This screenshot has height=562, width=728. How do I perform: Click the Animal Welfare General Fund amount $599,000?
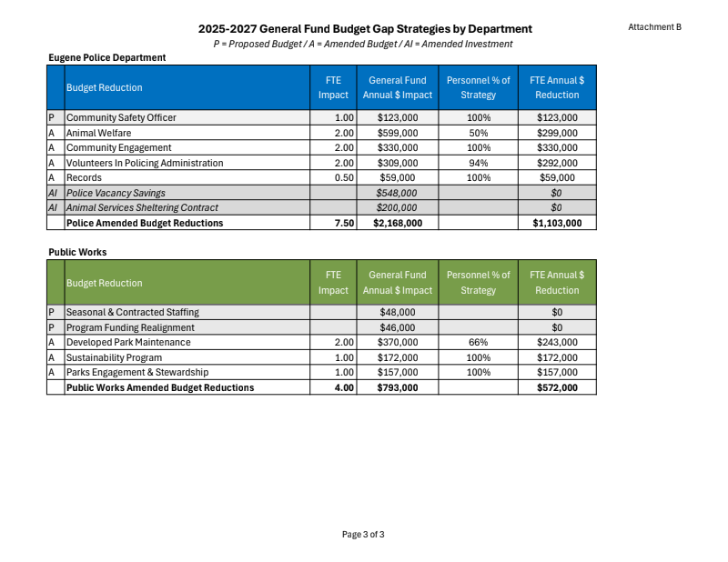point(397,133)
